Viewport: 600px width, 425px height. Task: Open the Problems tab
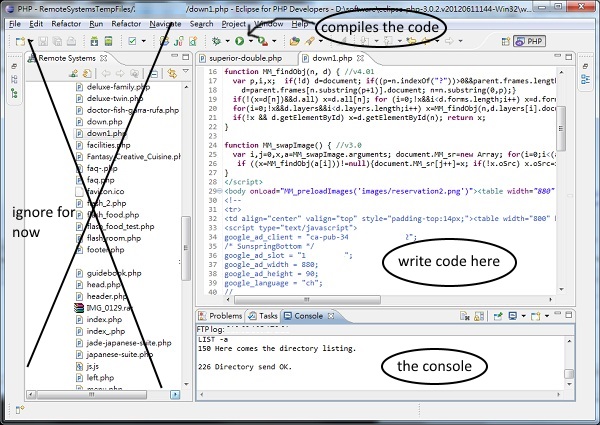coord(220,316)
